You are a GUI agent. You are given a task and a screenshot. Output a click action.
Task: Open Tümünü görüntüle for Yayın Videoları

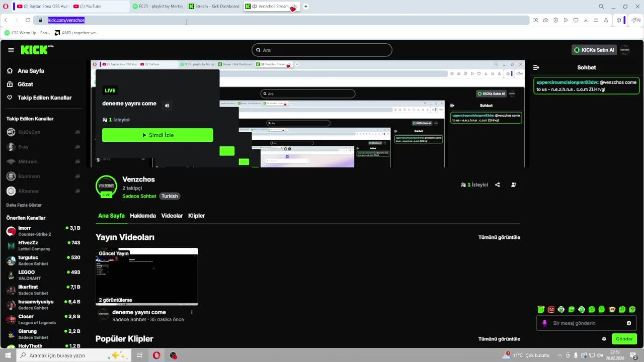pos(499,237)
